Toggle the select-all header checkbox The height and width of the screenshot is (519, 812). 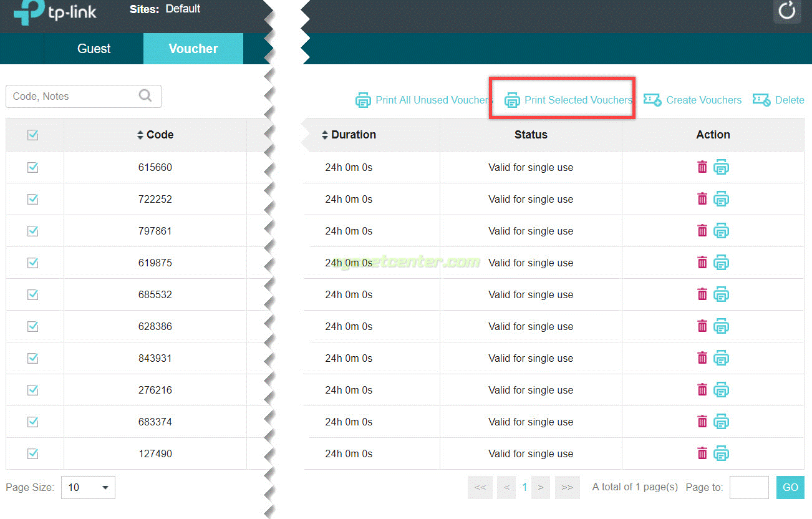click(33, 135)
